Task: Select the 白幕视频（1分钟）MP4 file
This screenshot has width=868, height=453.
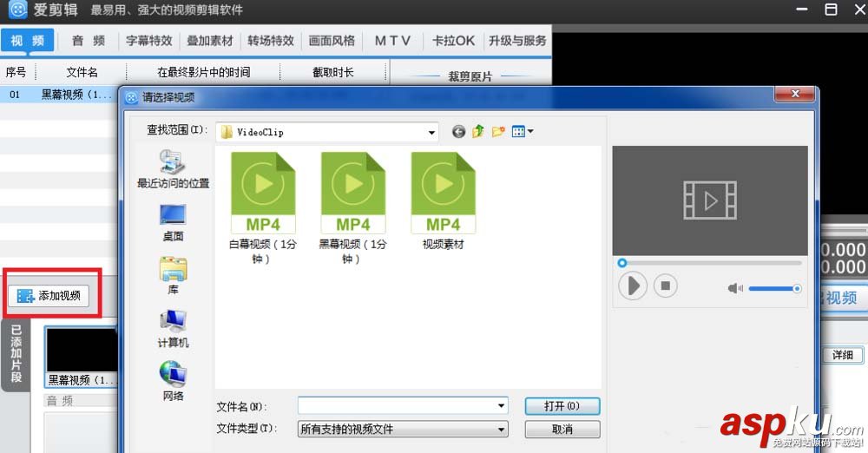Action: [263, 208]
